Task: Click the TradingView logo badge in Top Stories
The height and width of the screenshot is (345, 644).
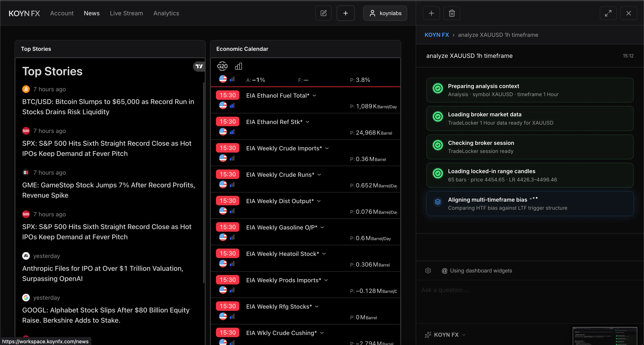Action: point(199,66)
